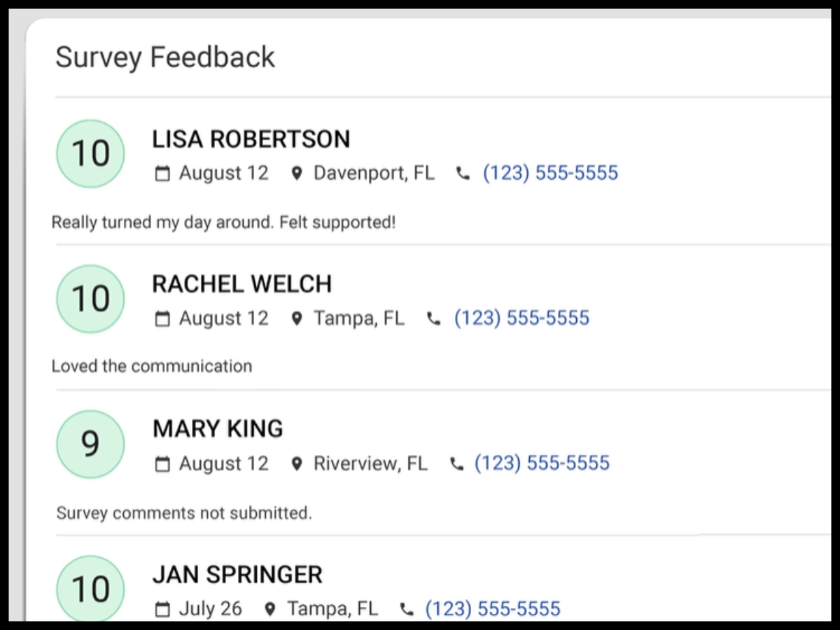840x630 pixels.
Task: Click the location pin beside Riverview, FL
Action: pos(297,463)
